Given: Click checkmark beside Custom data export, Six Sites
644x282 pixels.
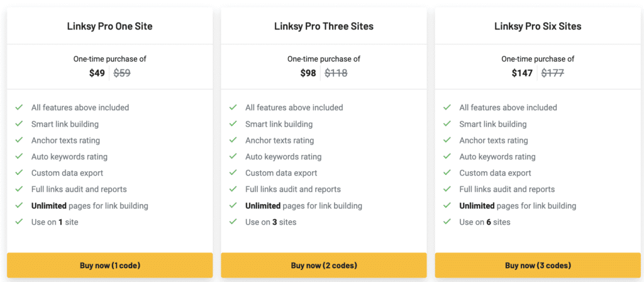Looking at the screenshot, I should [447, 173].
